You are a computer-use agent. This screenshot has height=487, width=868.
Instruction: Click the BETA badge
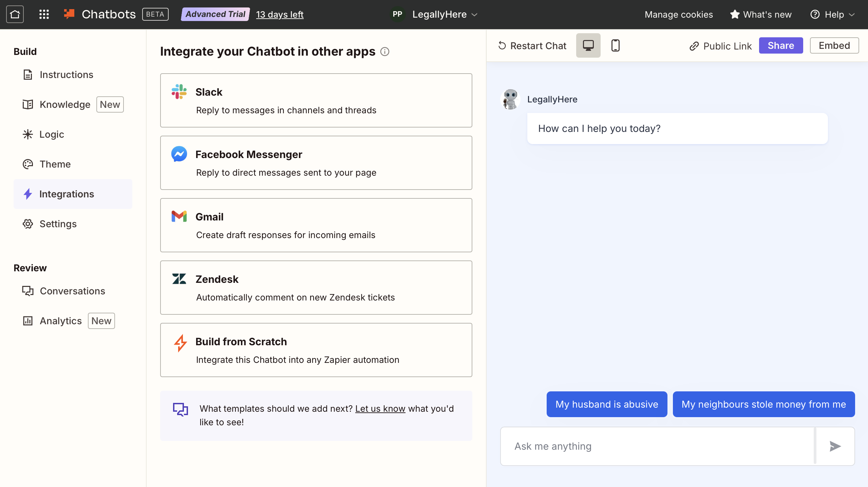pos(155,14)
